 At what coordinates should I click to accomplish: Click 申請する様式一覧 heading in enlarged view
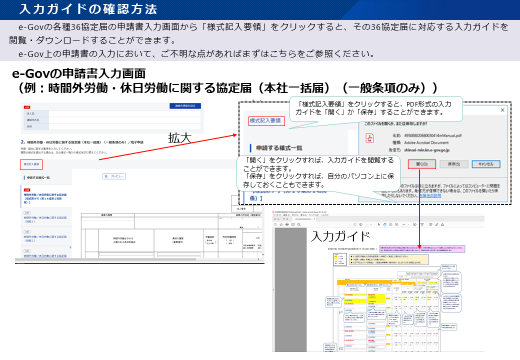coord(279,148)
